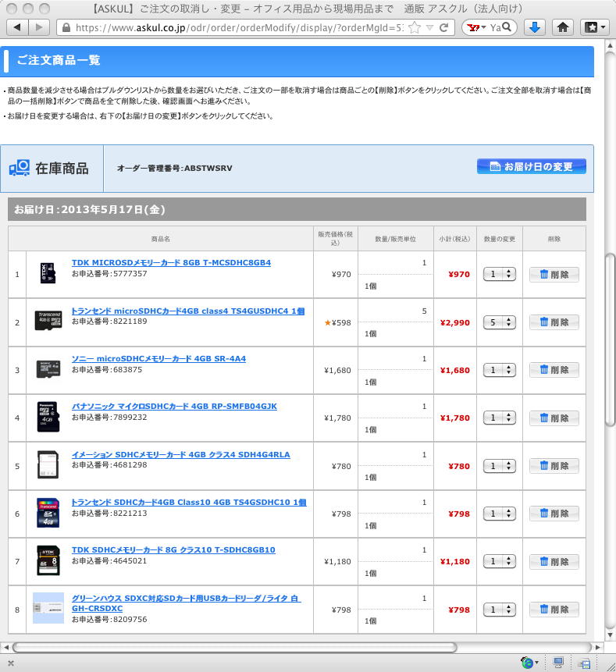The height and width of the screenshot is (672, 616).
Task: Open quantity dropdown for GH-CRSDXC reader
Action: [x=500, y=610]
